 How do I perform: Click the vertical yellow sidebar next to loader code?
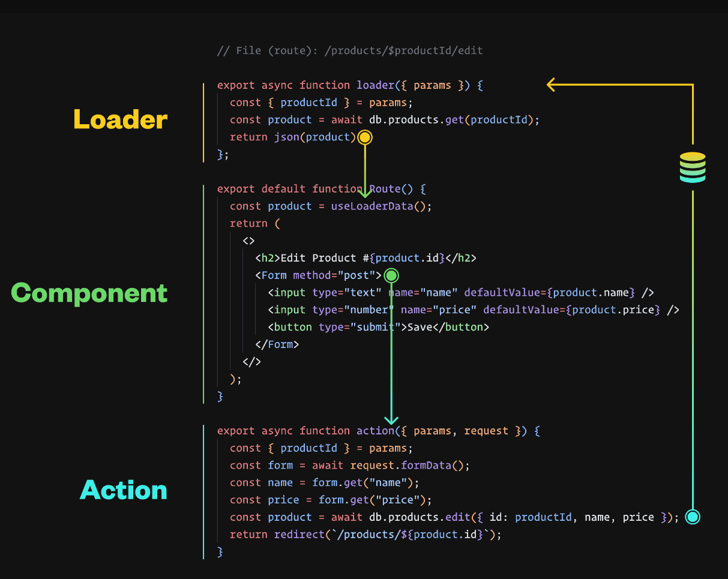pos(205,119)
